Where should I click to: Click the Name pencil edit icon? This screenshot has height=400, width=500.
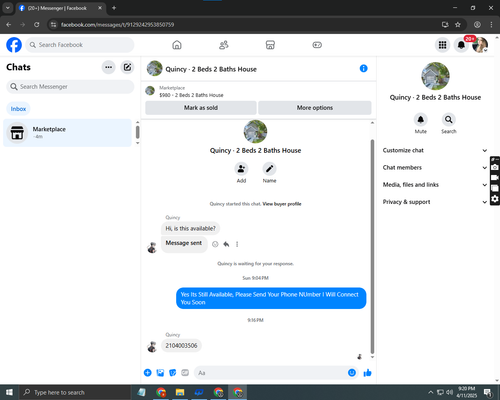[269, 169]
